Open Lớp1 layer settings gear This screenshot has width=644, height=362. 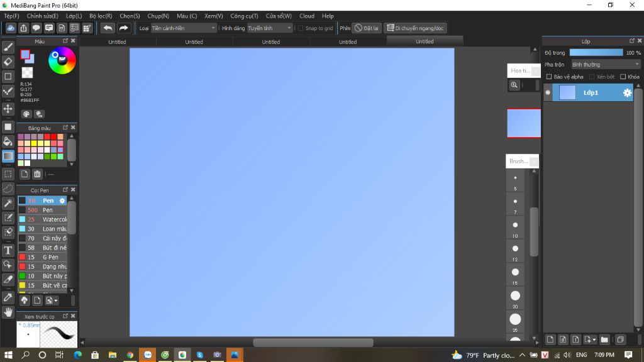[627, 93]
